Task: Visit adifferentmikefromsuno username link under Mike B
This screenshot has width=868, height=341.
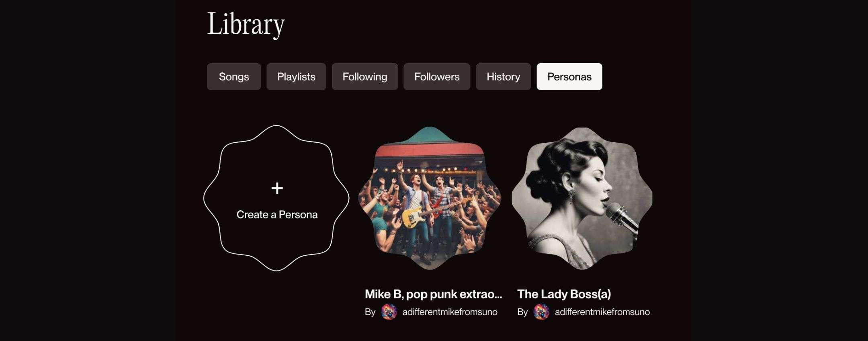Action: coord(450,312)
